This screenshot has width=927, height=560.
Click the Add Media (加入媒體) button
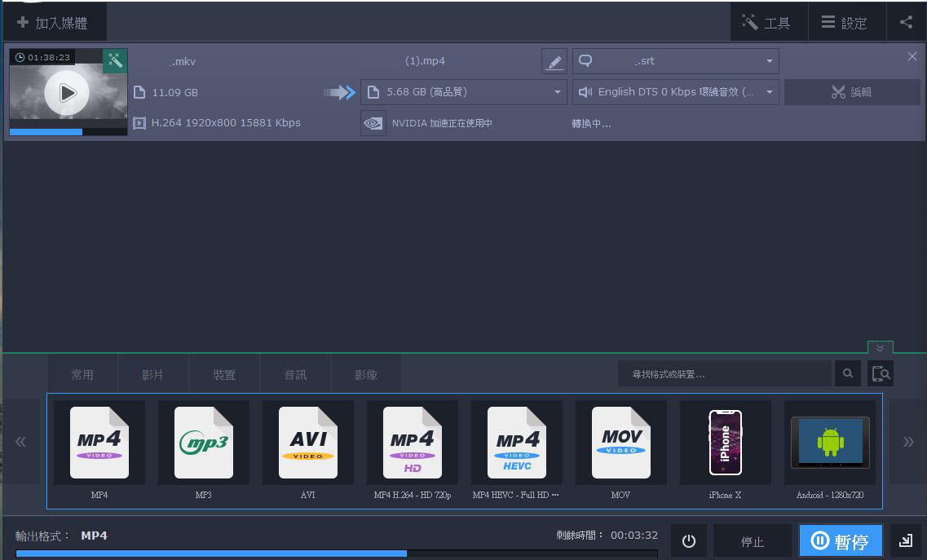click(53, 23)
